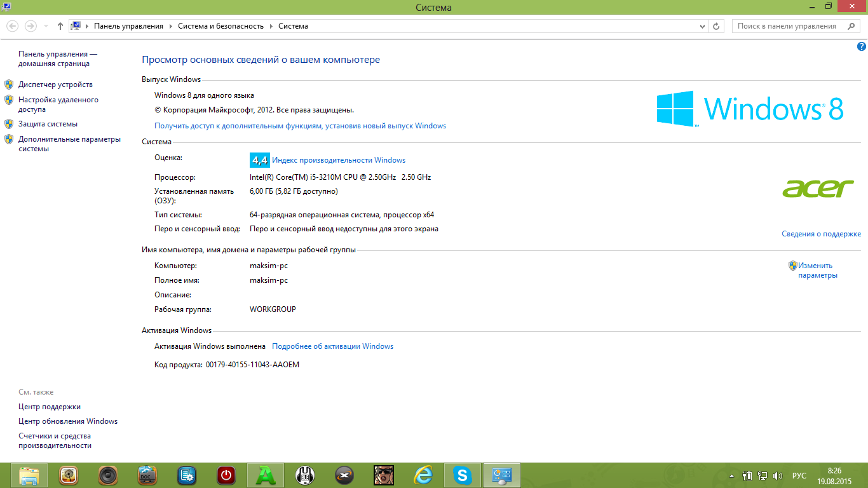Click 'Панель управления' breadcrumb
The height and width of the screenshot is (488, 868).
pyautogui.click(x=128, y=26)
